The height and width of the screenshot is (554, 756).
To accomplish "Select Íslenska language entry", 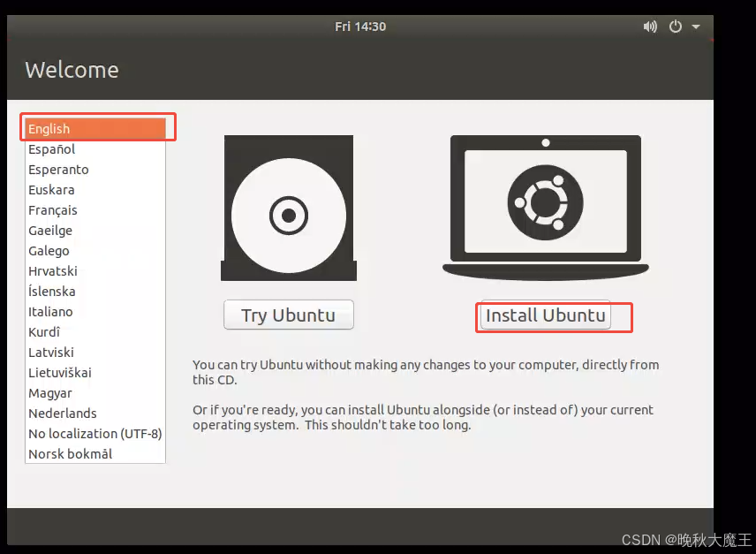I will click(95, 292).
